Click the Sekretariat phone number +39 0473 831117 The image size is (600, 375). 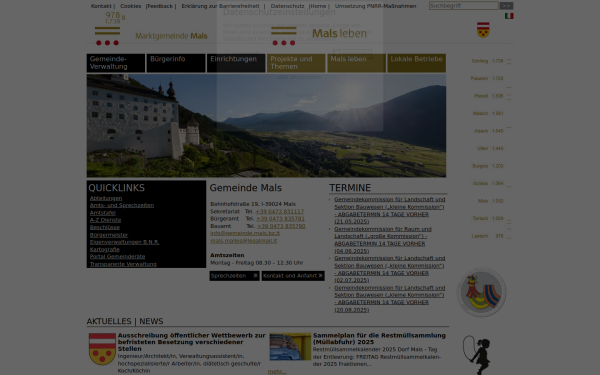[x=280, y=212]
